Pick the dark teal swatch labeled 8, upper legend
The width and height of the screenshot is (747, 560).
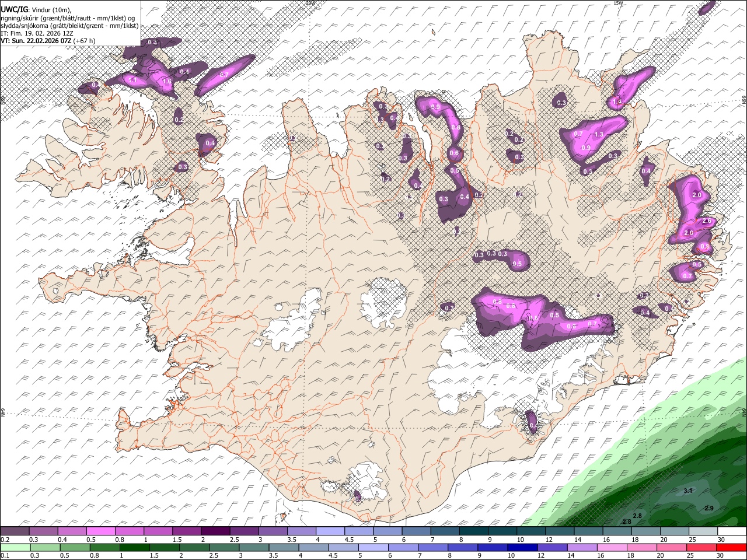tap(473, 531)
